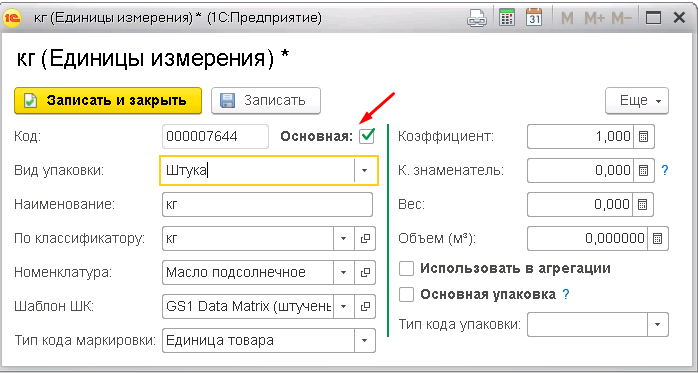Click the Коэффициент value 1,000
This screenshot has height=373, width=698.
(x=580, y=136)
